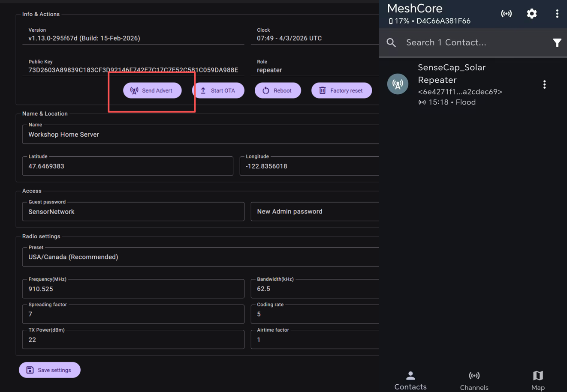
Task: Open settings via the gear icon
Action: (x=531, y=14)
